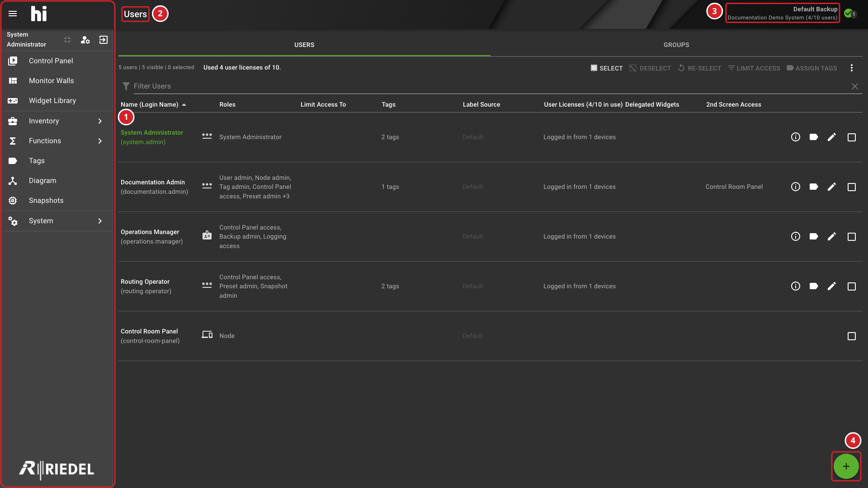Click the filter funnel icon
The width and height of the screenshot is (868, 488).
(x=126, y=86)
